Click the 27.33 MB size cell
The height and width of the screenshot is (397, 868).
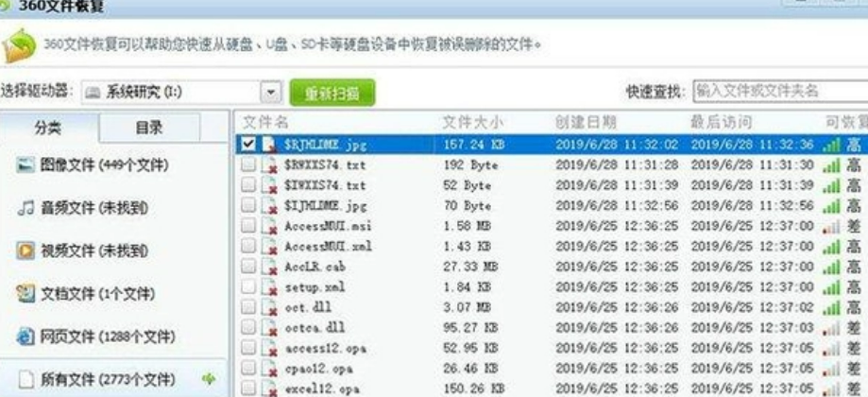(x=470, y=267)
